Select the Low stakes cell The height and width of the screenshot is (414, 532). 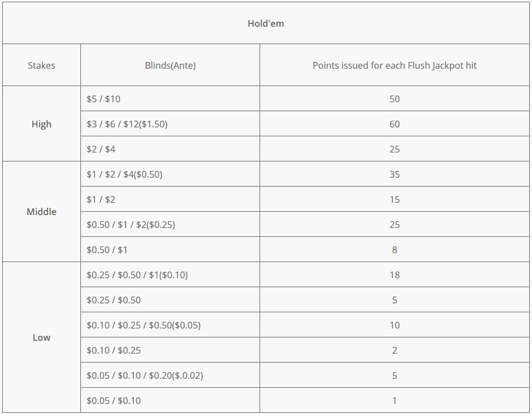[41, 337]
